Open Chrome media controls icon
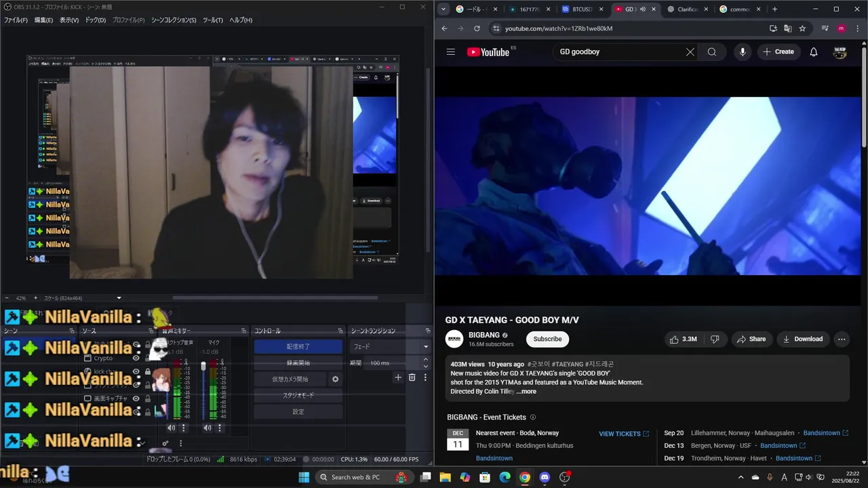The height and width of the screenshot is (488, 868). [825, 28]
